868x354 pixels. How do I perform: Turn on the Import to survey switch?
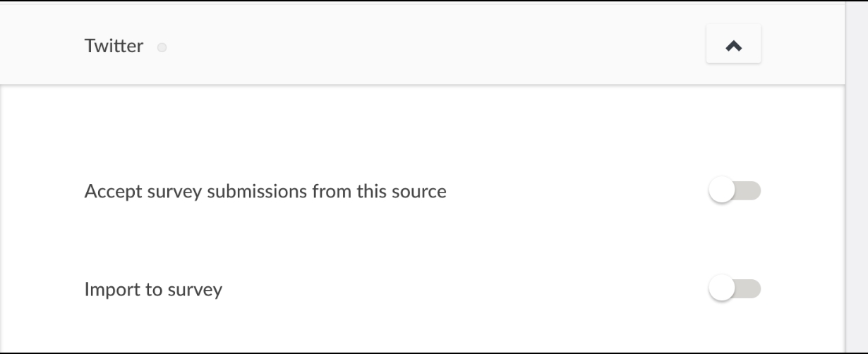coord(734,289)
